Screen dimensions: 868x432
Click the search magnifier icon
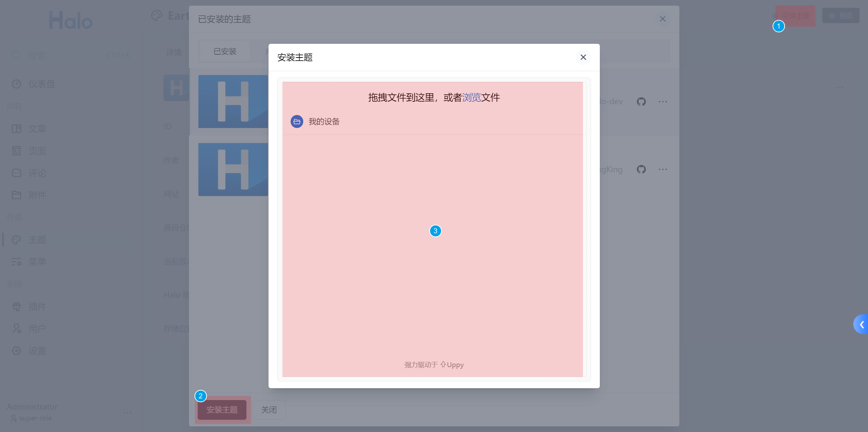tap(16, 55)
